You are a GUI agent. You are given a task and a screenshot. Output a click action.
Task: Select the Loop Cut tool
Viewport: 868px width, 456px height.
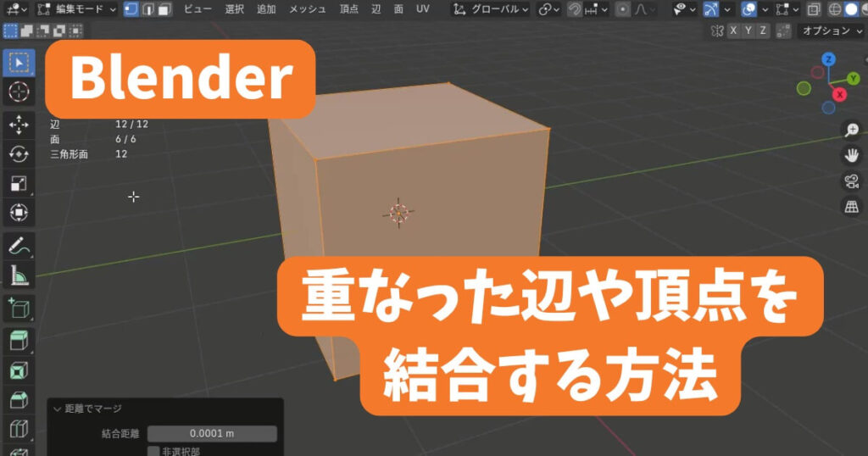(19, 429)
